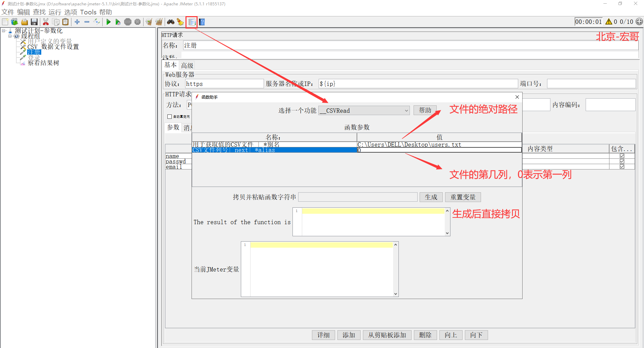
Task: Toggle the 包含 checkbox in the email row
Action: (622, 167)
